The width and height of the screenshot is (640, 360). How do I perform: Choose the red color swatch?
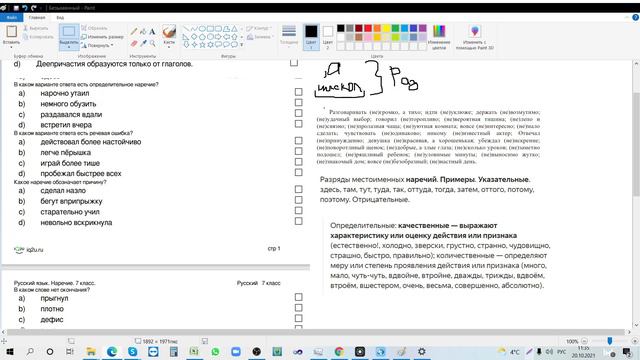tap(368, 28)
